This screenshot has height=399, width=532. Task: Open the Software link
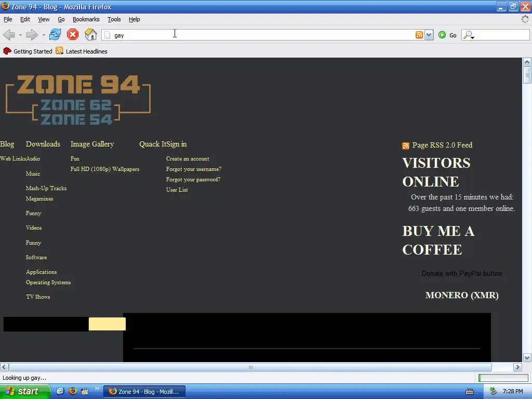click(36, 258)
